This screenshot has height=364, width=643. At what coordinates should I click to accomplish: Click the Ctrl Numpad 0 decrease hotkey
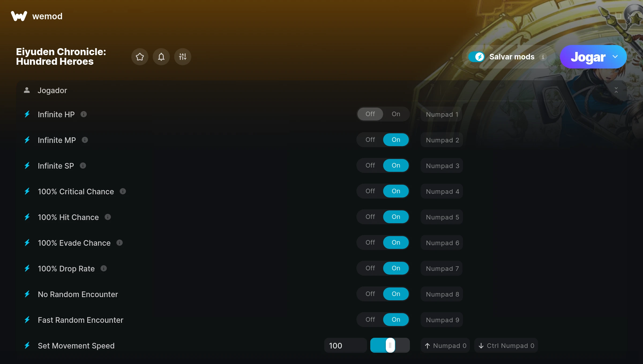(506, 346)
